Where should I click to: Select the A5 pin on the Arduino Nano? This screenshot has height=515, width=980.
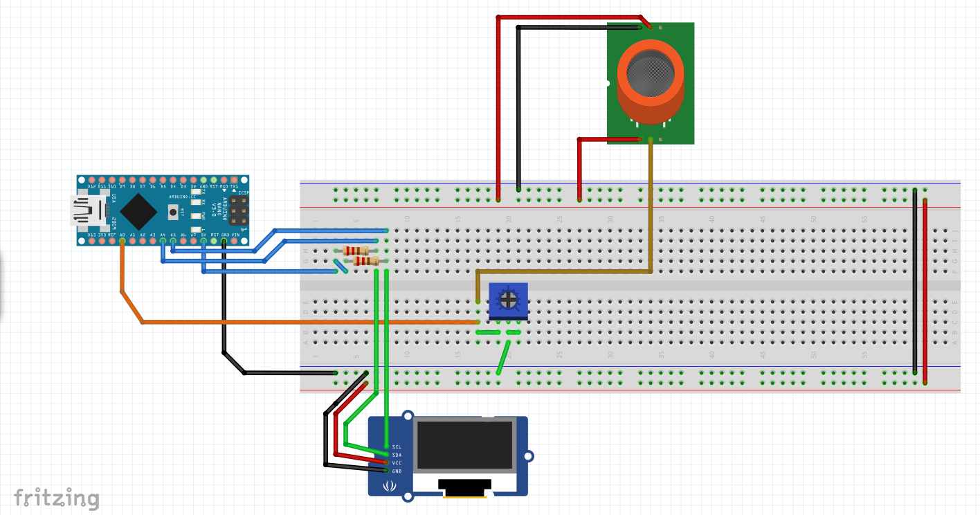(173, 240)
